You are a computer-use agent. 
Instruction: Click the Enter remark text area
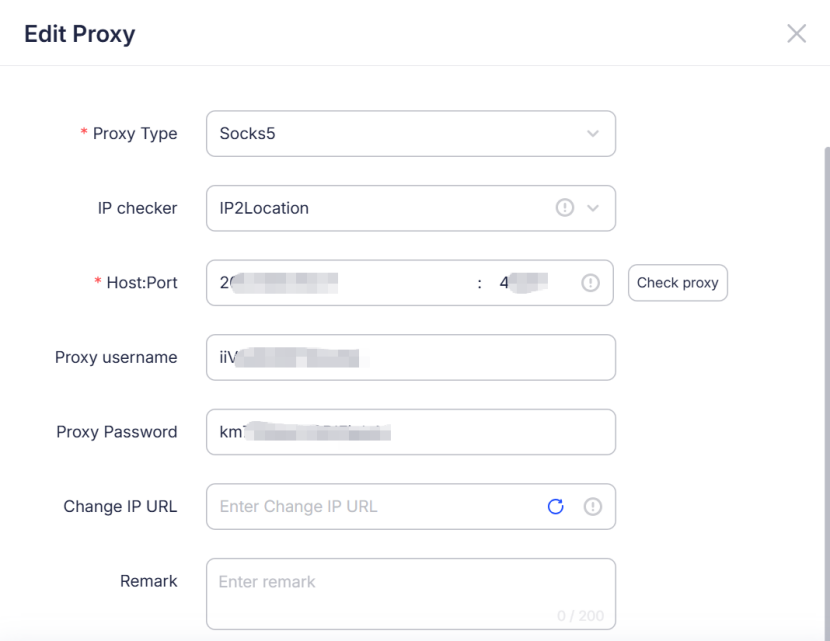pos(411,594)
